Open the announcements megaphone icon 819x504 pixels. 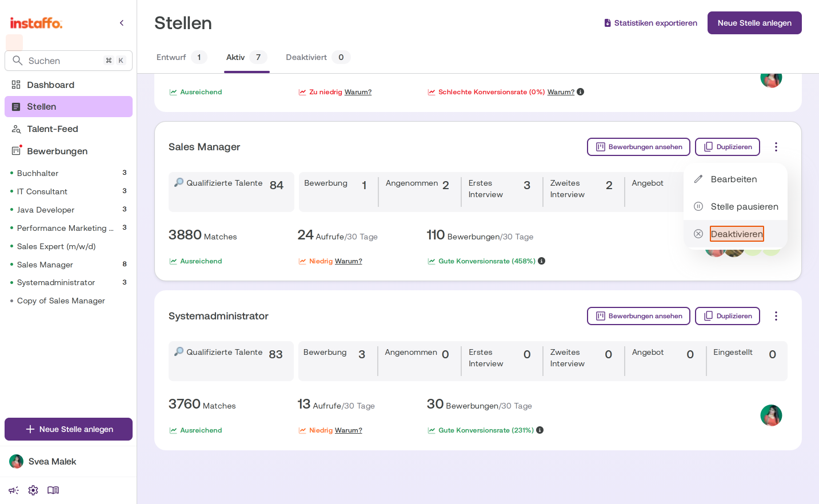point(14,490)
